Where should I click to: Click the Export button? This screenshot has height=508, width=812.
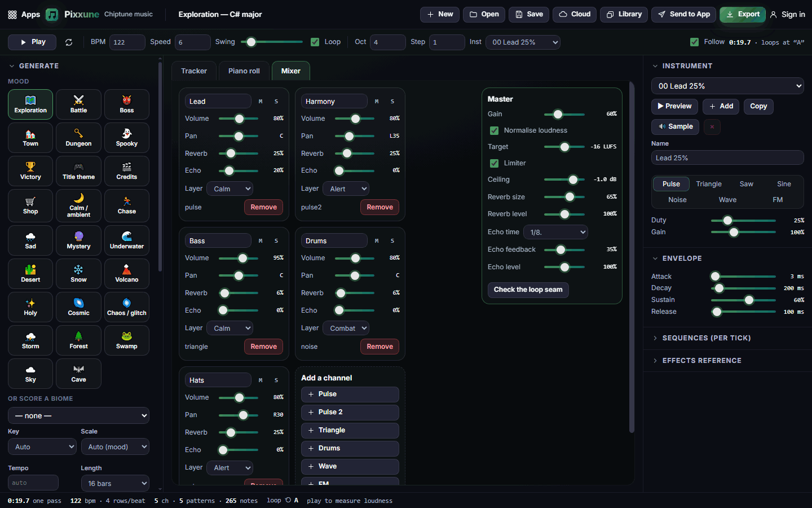pyautogui.click(x=743, y=15)
